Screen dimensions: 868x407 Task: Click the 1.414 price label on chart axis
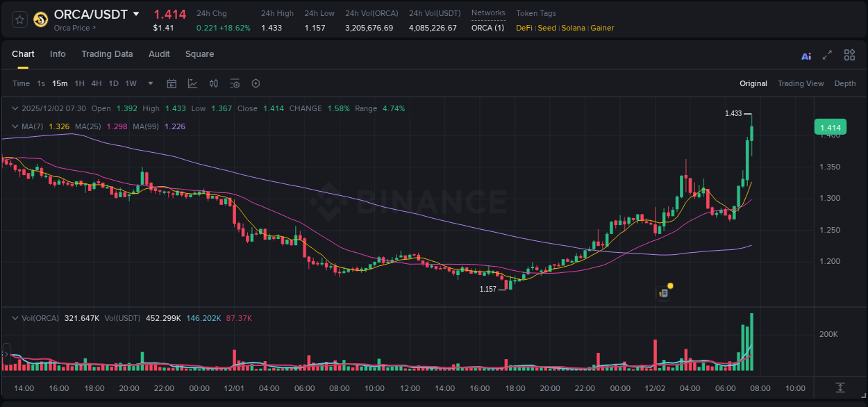click(x=831, y=127)
